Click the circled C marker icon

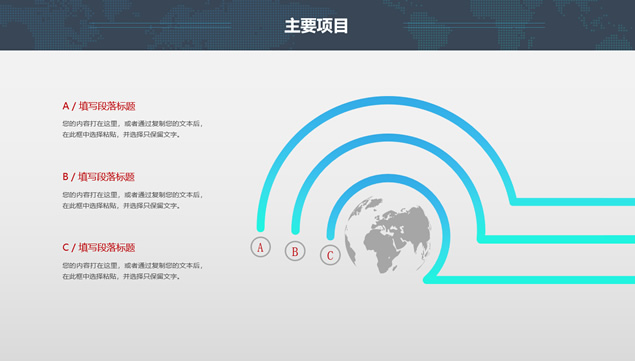[330, 255]
